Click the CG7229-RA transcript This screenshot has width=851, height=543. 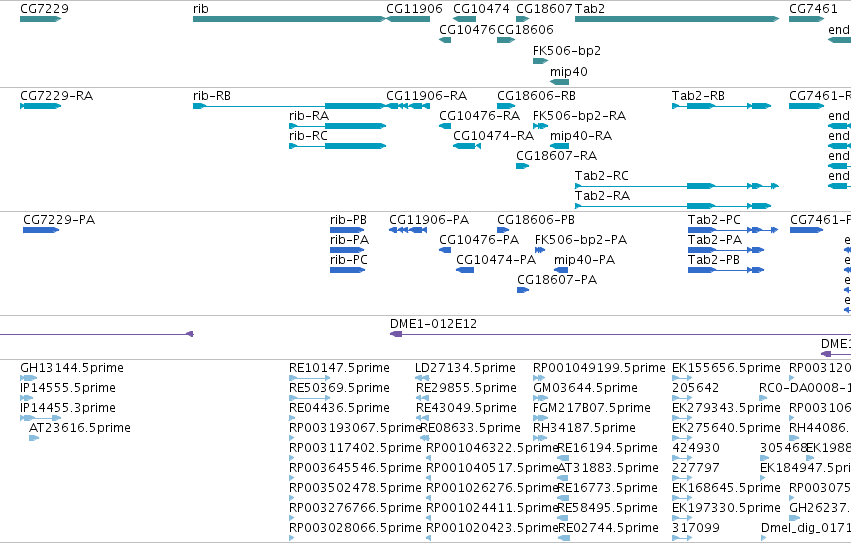40,106
